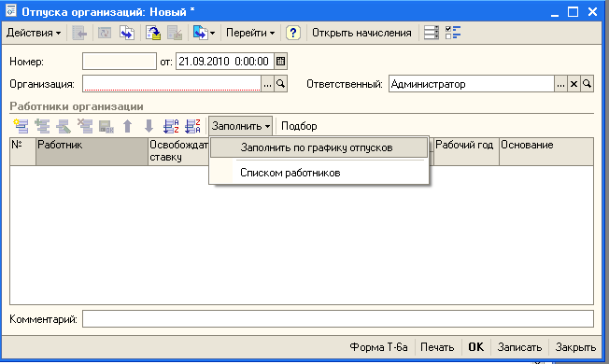This screenshot has height=364, width=609.
Task: Clear the Ответственный field with X button
Action: (x=574, y=84)
